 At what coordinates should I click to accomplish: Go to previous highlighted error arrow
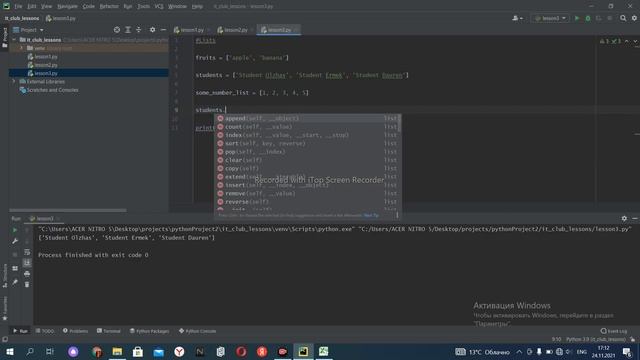[627, 41]
